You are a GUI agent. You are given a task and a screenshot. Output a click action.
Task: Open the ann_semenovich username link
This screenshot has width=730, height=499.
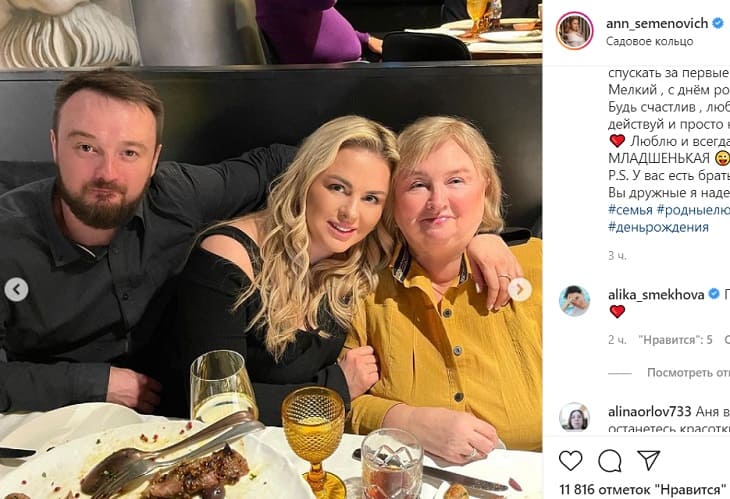[657, 22]
